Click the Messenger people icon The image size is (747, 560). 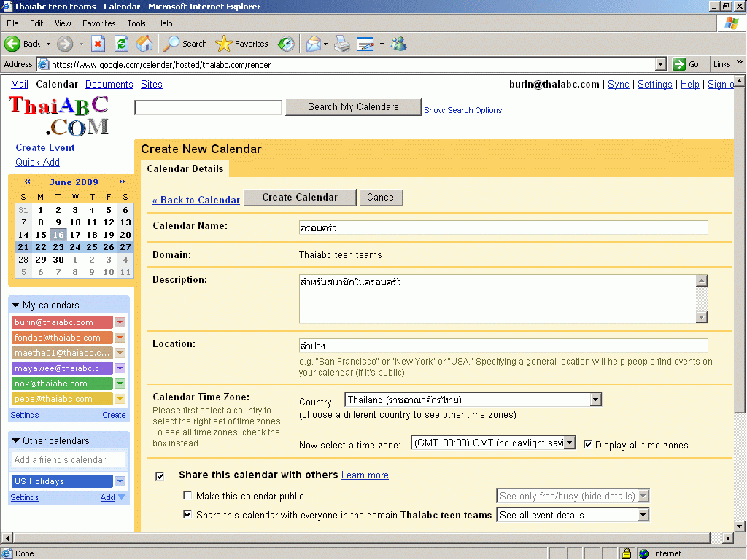(398, 44)
